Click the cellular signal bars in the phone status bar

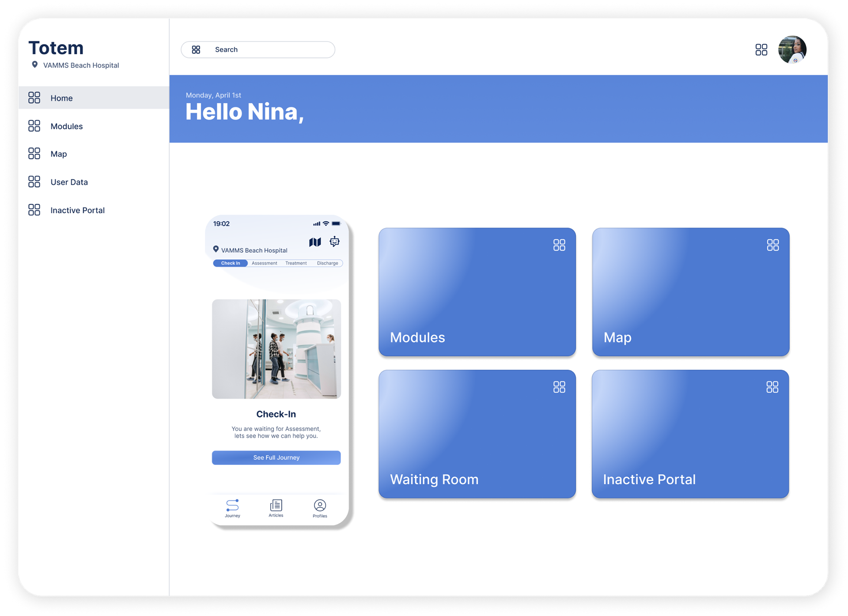pyautogui.click(x=317, y=224)
